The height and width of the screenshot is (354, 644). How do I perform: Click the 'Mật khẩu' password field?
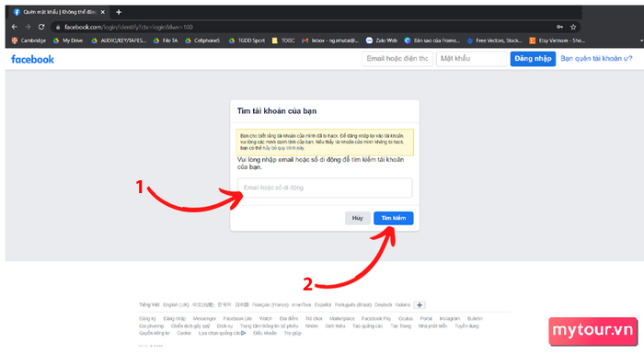tap(471, 58)
